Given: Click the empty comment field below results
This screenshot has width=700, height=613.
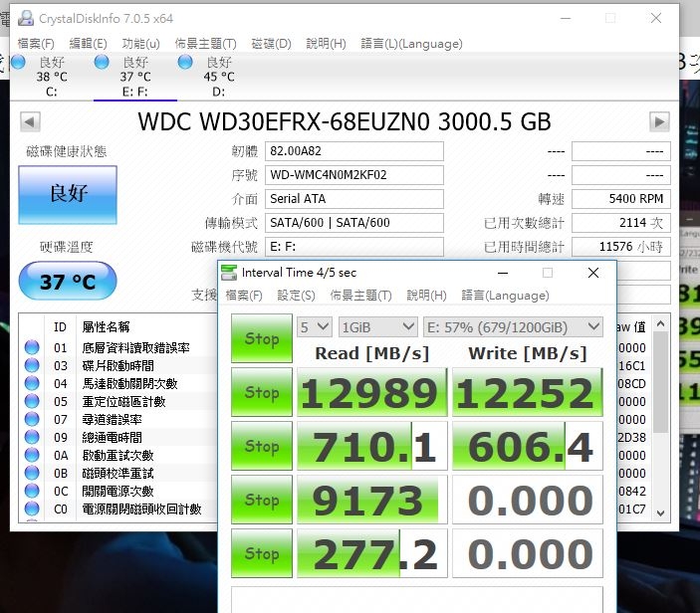Looking at the screenshot, I should tap(417, 600).
